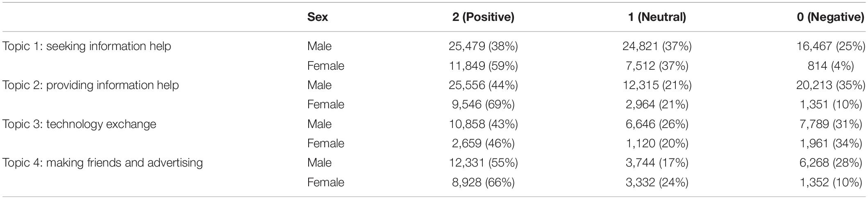868x199 pixels.
Task: Select the 1,352 (10%) cell in last row
Action: (831, 182)
